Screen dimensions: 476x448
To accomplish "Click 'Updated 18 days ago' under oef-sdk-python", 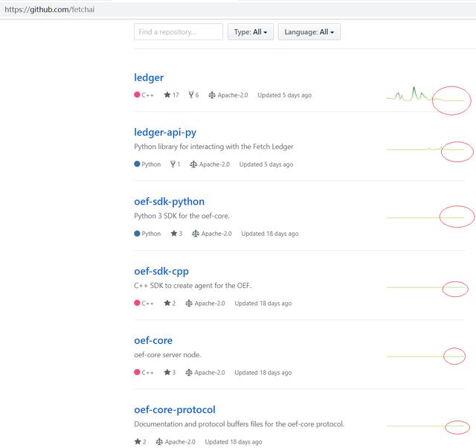I will point(270,234).
